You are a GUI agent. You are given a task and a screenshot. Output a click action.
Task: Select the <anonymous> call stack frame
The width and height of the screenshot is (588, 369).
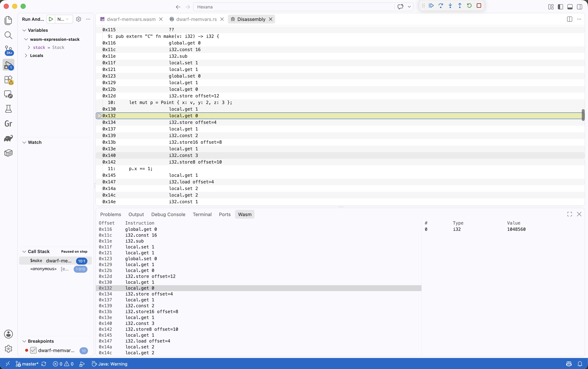(x=55, y=269)
